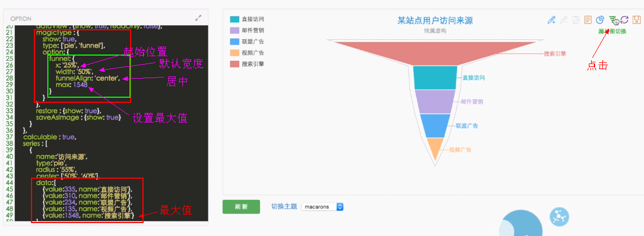
Task: Click the subtitle 纯属虚构
Action: [435, 31]
